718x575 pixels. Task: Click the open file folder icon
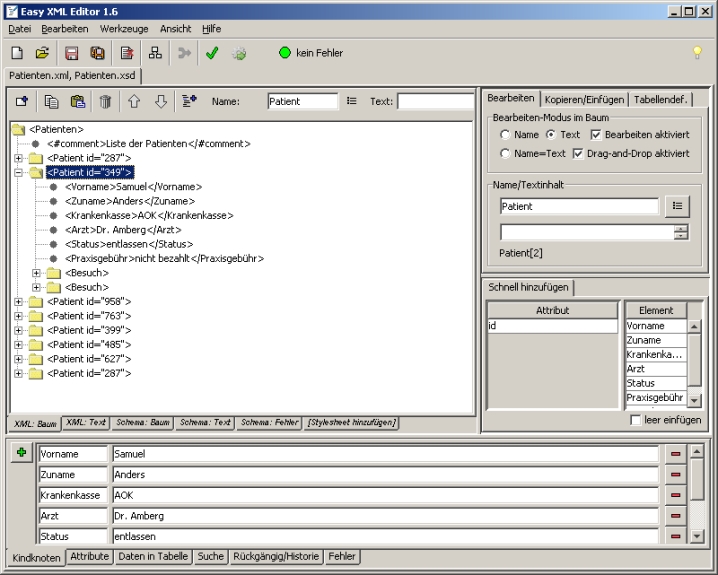(42, 53)
